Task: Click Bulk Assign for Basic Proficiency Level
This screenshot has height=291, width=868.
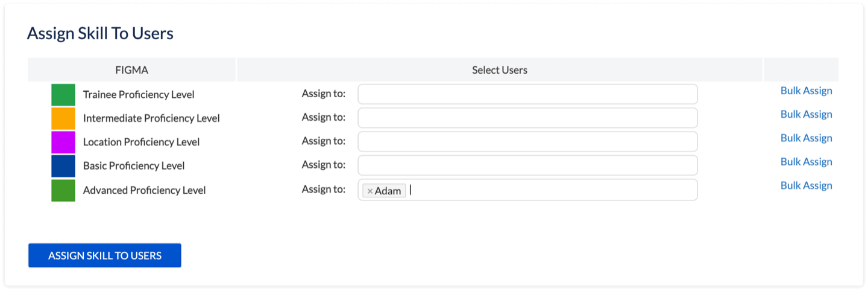Action: coord(806,162)
